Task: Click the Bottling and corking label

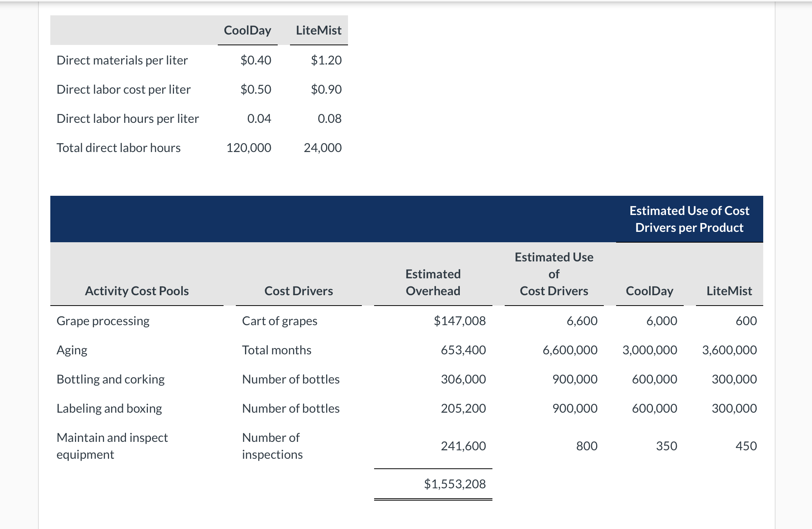Action: click(110, 379)
